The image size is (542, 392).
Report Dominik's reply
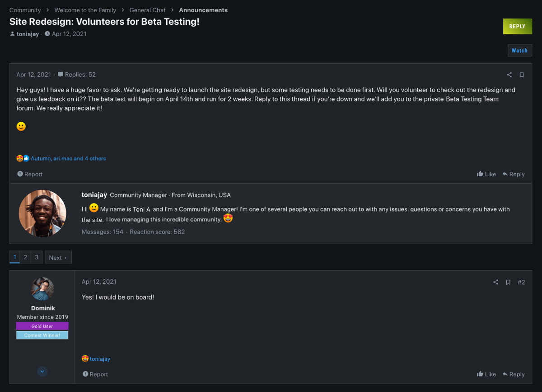[x=95, y=374]
